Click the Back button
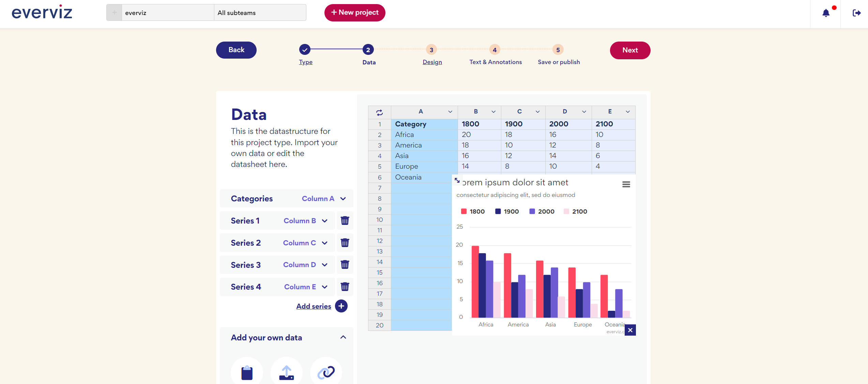The image size is (868, 384). (x=237, y=50)
